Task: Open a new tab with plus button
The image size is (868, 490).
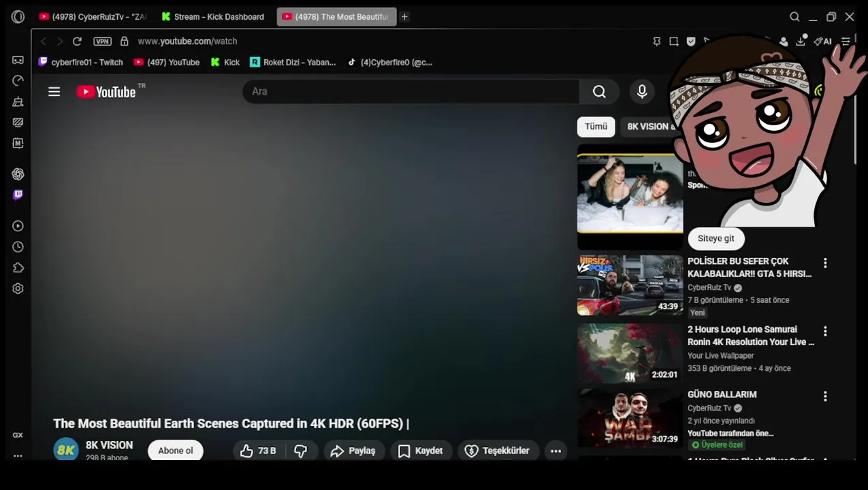Action: pyautogui.click(x=404, y=17)
